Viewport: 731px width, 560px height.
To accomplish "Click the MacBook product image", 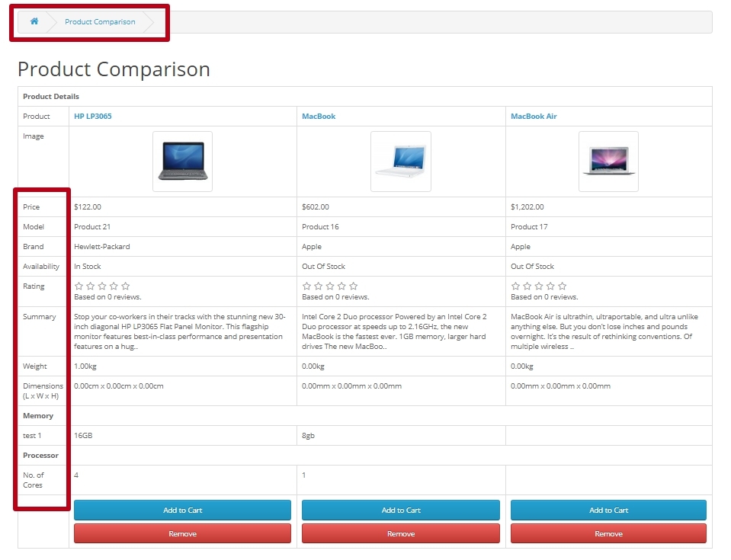I will [400, 162].
